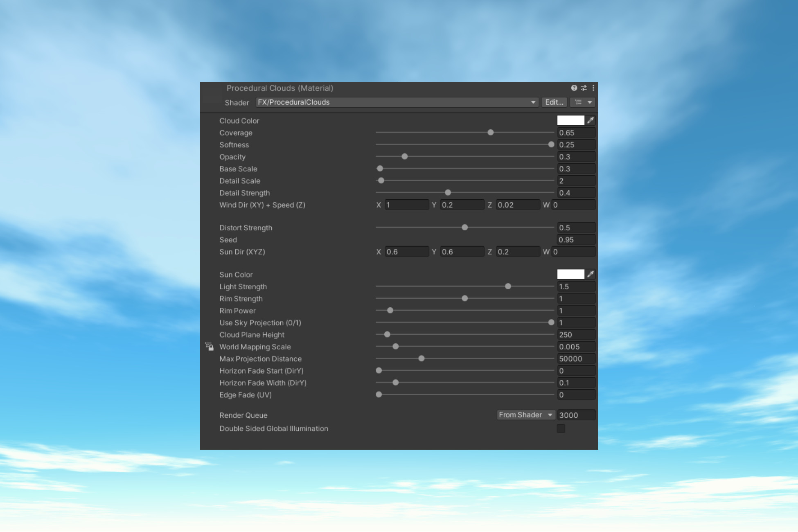The image size is (798, 532).
Task: Click the lock icon beside World Mapping Scale
Action: coord(210,346)
